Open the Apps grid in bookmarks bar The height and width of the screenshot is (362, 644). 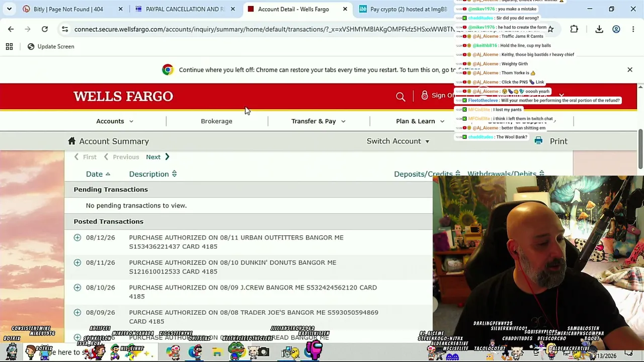(x=9, y=46)
